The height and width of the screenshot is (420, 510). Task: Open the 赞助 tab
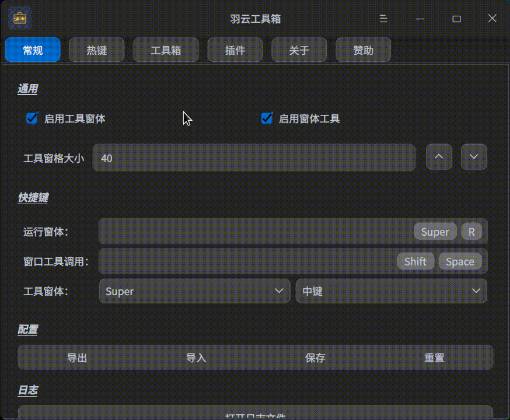point(363,50)
